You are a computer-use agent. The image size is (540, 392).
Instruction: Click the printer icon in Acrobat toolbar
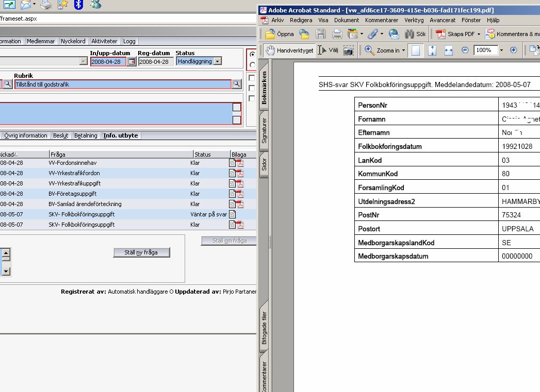(337, 33)
